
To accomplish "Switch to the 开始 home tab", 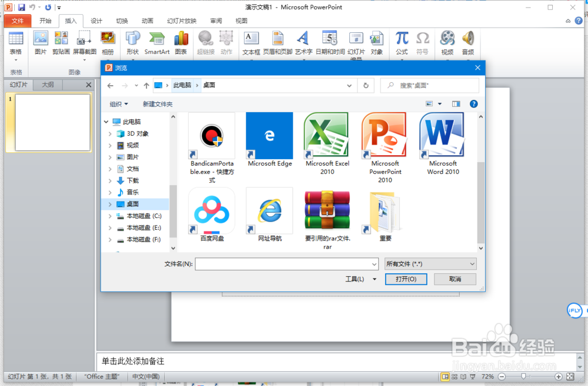I will 45,21.
